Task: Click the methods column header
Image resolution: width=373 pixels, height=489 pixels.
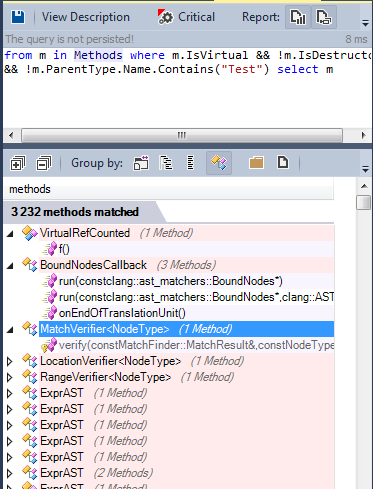Action: [168, 189]
